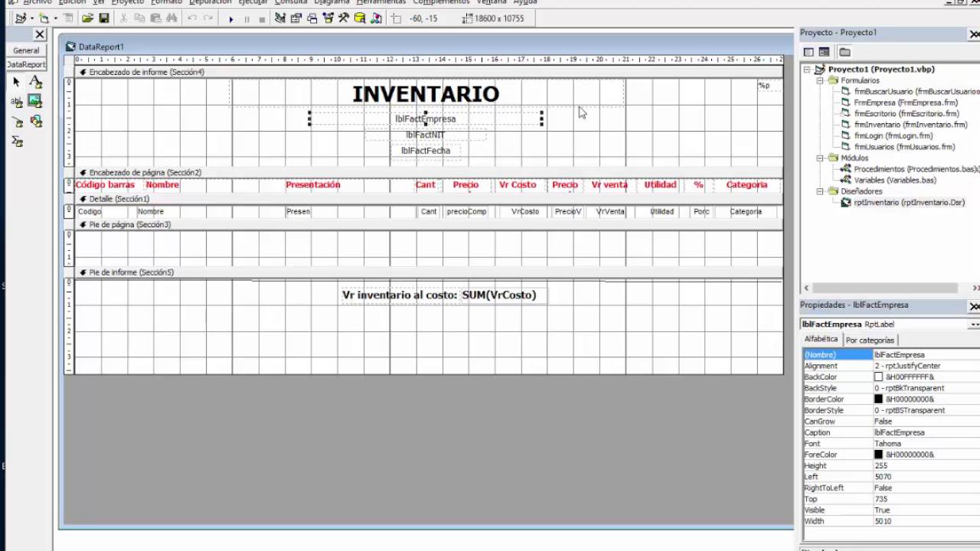Collapse the Diseñadores folder

coord(820,191)
